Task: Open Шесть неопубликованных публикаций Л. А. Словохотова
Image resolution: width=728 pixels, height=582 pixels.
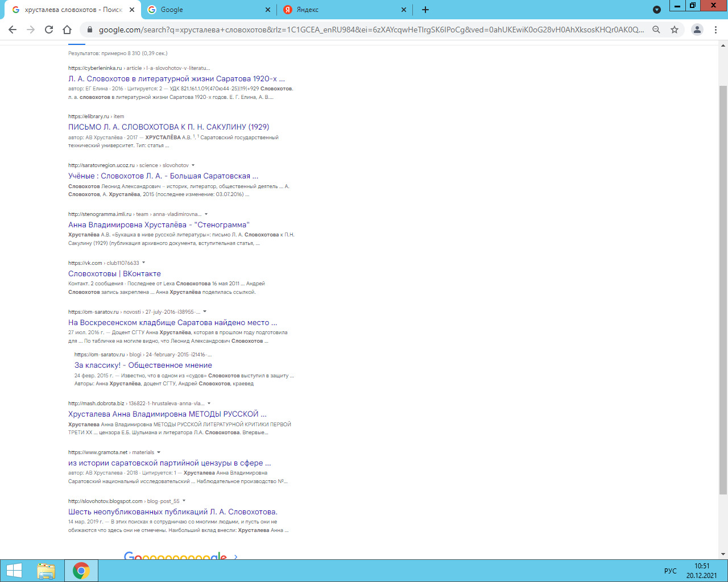Action: click(x=173, y=512)
